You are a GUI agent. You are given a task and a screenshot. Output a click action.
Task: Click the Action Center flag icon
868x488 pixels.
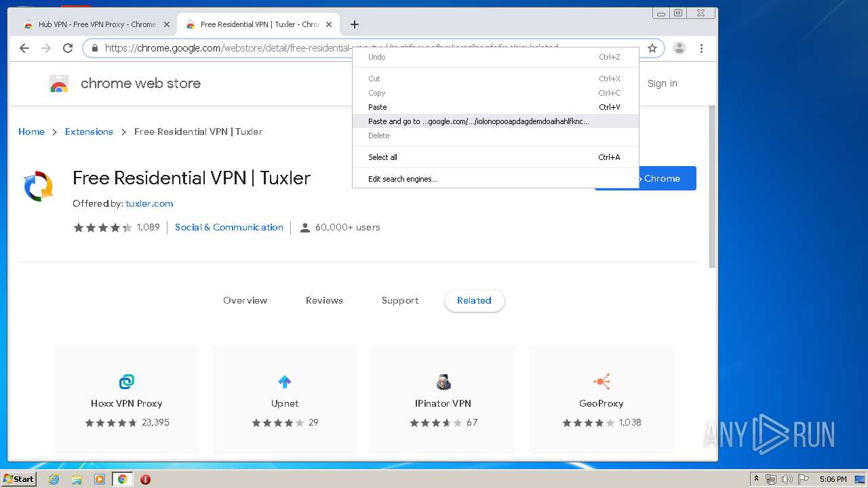click(x=803, y=479)
